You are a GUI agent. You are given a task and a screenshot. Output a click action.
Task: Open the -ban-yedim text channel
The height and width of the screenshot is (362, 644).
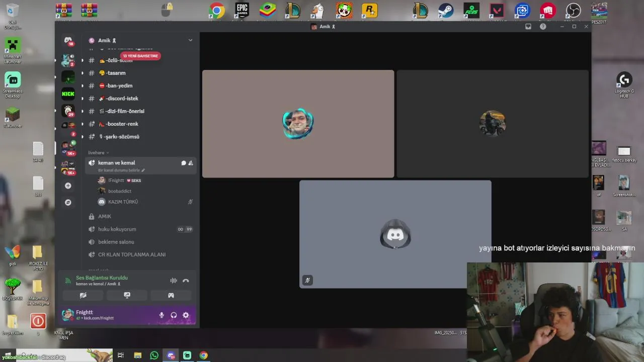pos(140,85)
